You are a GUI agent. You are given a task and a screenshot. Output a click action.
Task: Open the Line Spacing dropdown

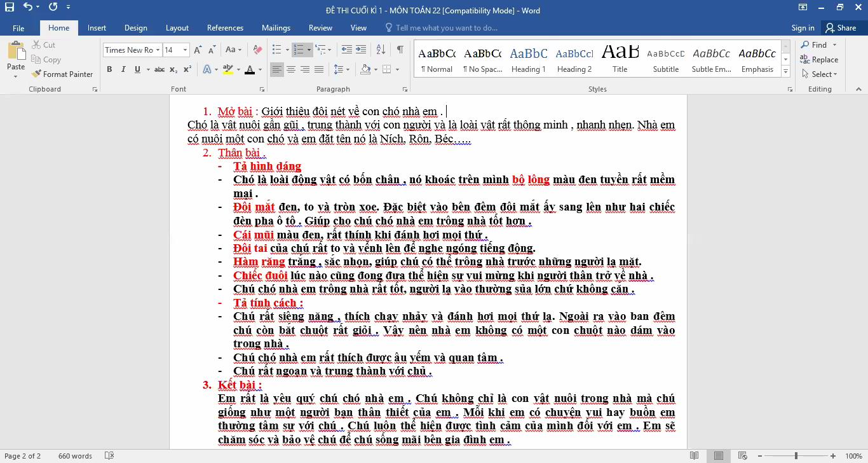point(342,69)
